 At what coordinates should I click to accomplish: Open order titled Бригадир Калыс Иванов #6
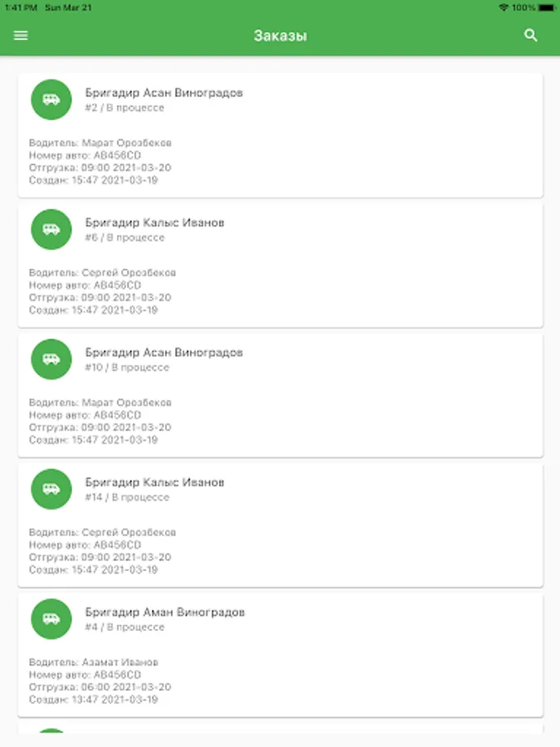click(x=154, y=222)
